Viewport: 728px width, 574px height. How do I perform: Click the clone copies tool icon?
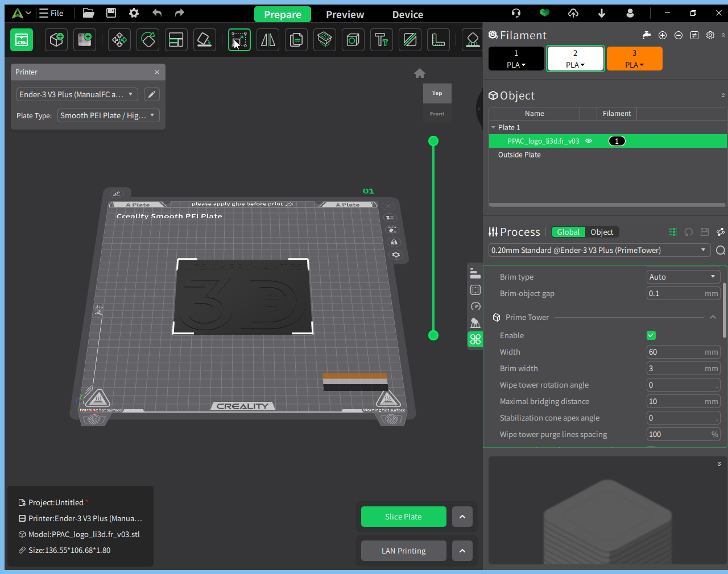(296, 40)
